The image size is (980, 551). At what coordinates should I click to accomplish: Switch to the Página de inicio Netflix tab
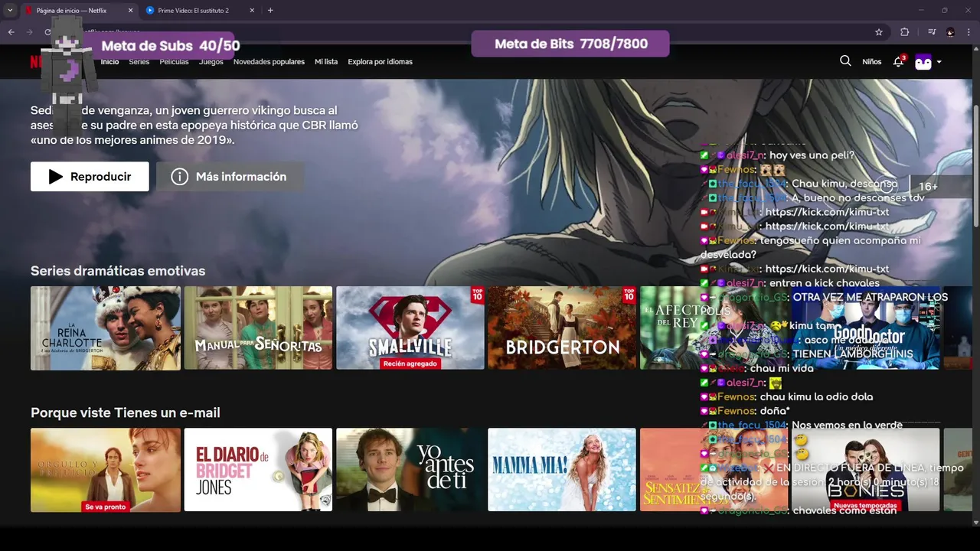(x=78, y=11)
